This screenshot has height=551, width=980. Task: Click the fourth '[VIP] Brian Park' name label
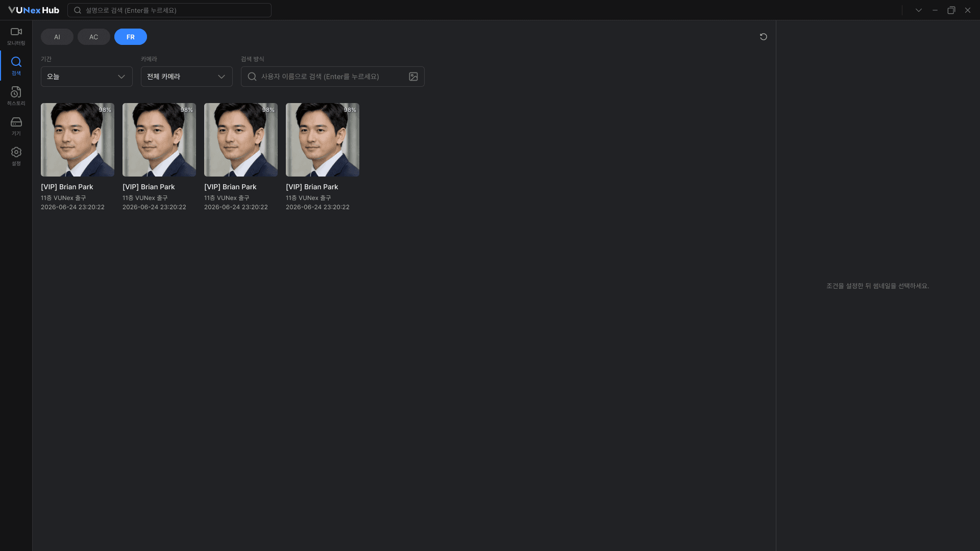click(312, 187)
